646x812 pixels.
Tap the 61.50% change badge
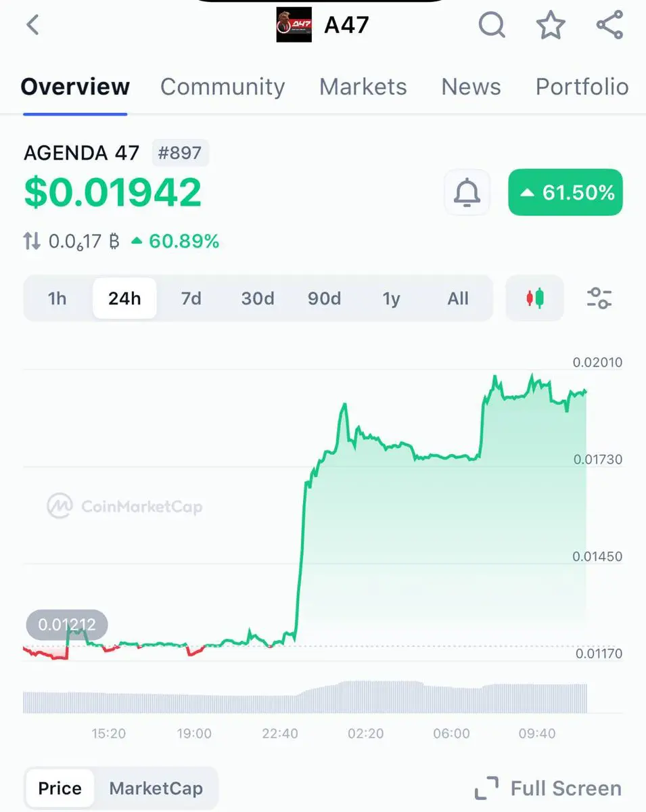(x=566, y=193)
